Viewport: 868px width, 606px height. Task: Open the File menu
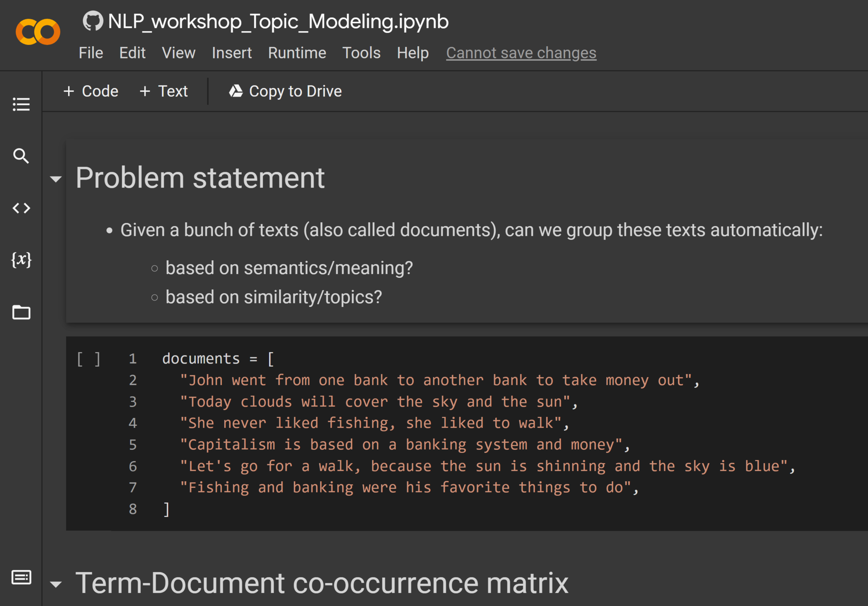tap(91, 53)
